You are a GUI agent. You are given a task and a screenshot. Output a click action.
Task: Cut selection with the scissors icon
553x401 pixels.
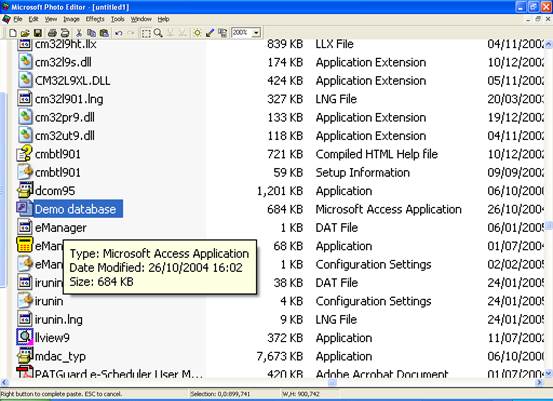pyautogui.click(x=79, y=33)
